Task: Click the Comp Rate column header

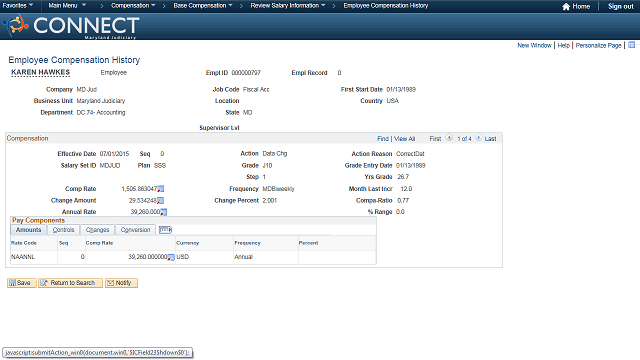Action: (x=99, y=243)
